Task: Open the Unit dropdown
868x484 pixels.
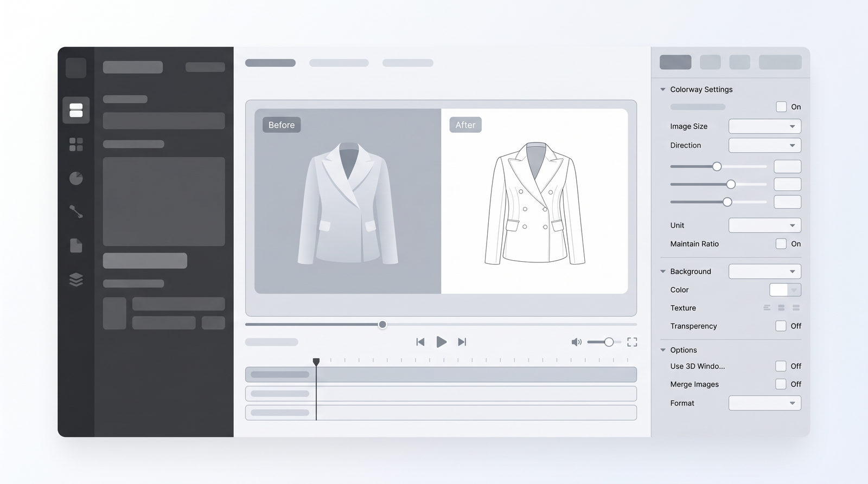Action: pos(765,225)
